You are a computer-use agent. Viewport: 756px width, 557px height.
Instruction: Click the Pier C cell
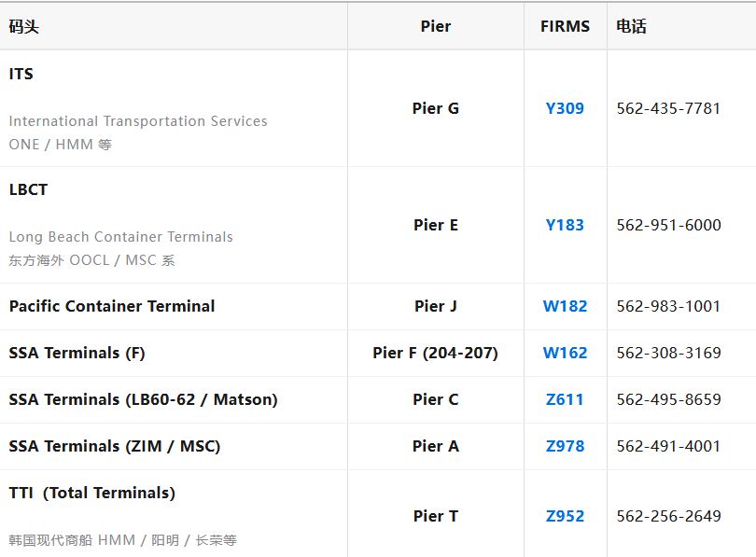[436, 400]
